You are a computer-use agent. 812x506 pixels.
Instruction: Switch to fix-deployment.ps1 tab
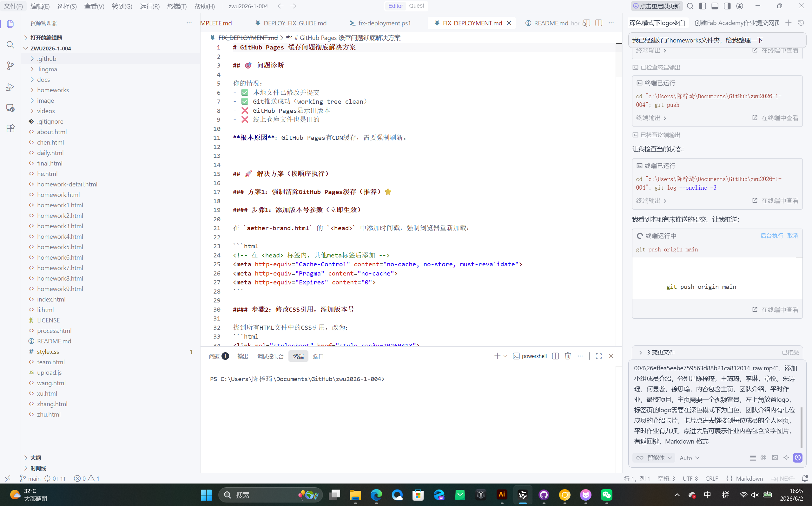(x=380, y=23)
